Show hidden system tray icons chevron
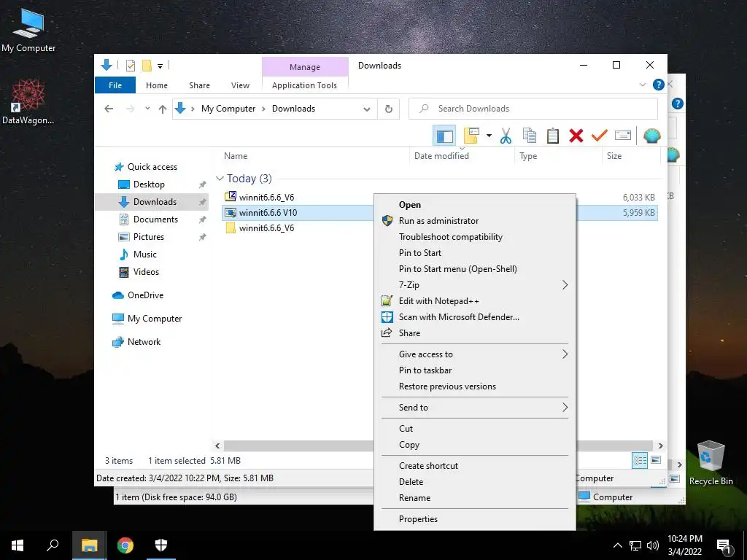Image resolution: width=747 pixels, height=560 pixels. [617, 545]
